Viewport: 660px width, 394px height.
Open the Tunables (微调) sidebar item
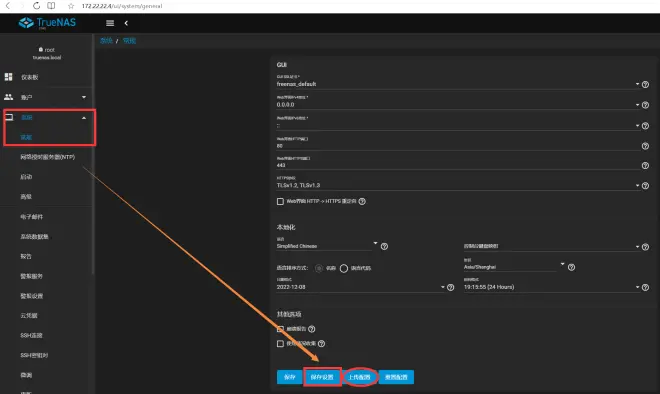pos(26,375)
